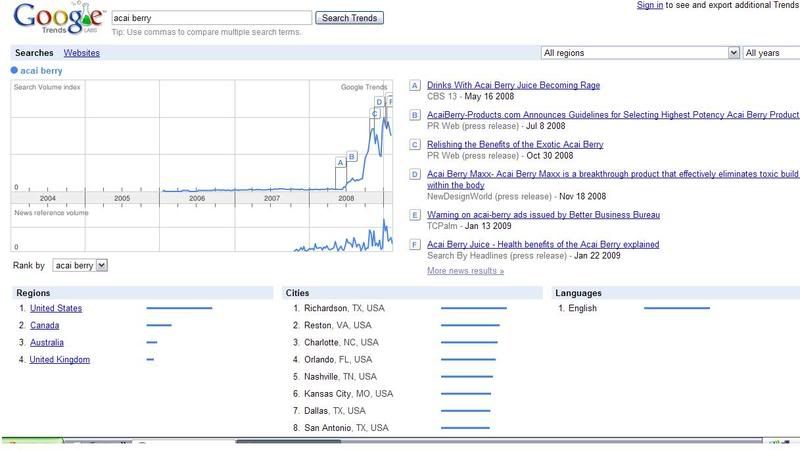Viewport: 800px width, 450px height.
Task: Open the All years dropdown
Action: click(x=771, y=53)
